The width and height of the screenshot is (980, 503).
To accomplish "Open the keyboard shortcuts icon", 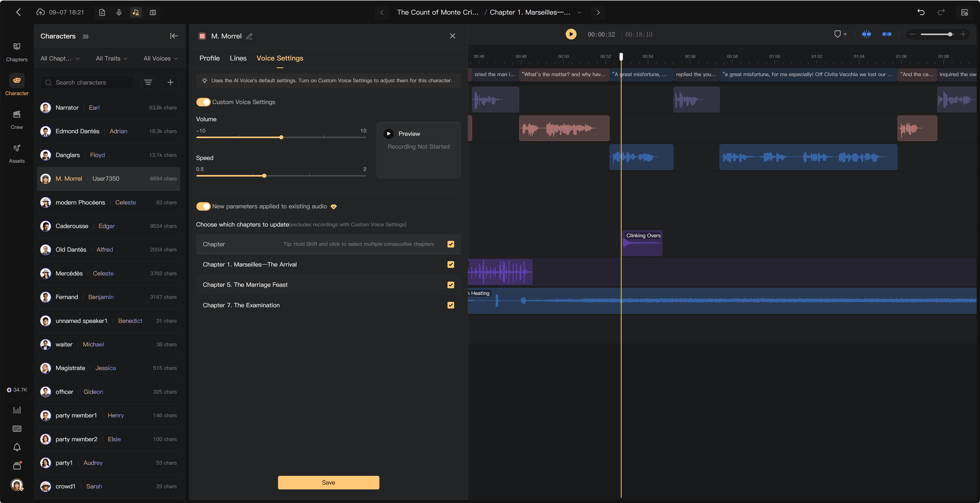I will pos(17,429).
